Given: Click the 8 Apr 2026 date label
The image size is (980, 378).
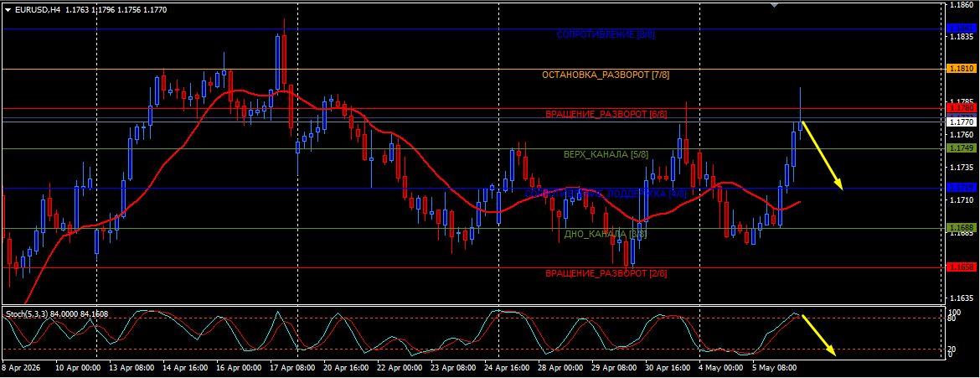Looking at the screenshot, I should tap(21, 369).
